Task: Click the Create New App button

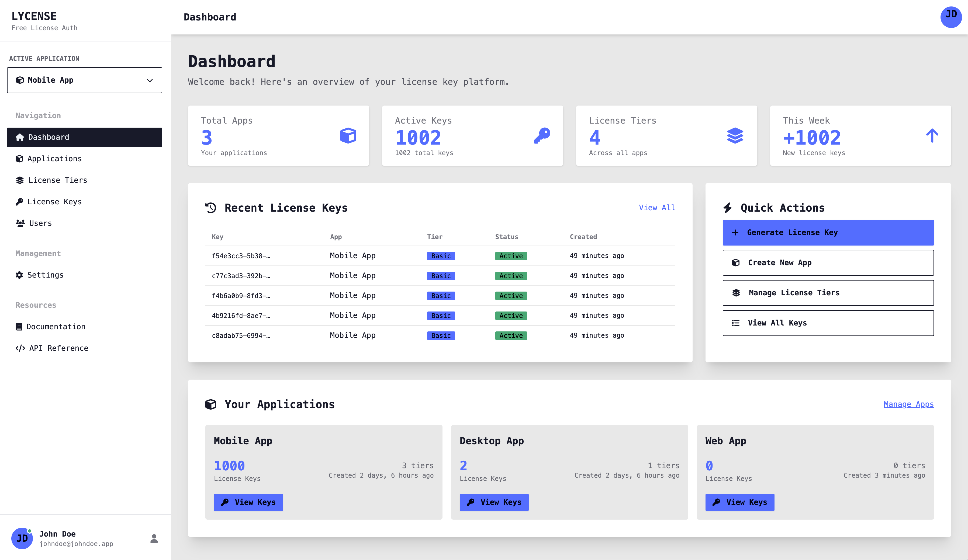Action: coord(828,262)
